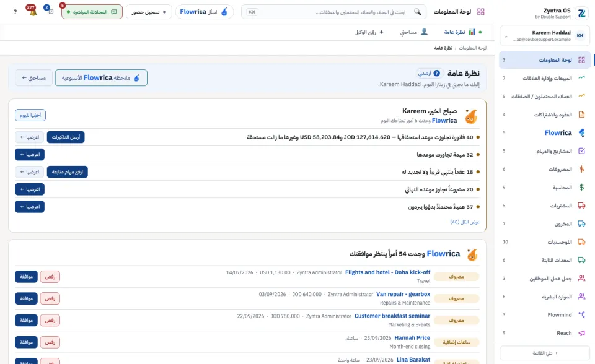Click the المحاسبة green dollar icon
Viewport: 595px width, 364px height.
pyautogui.click(x=581, y=188)
